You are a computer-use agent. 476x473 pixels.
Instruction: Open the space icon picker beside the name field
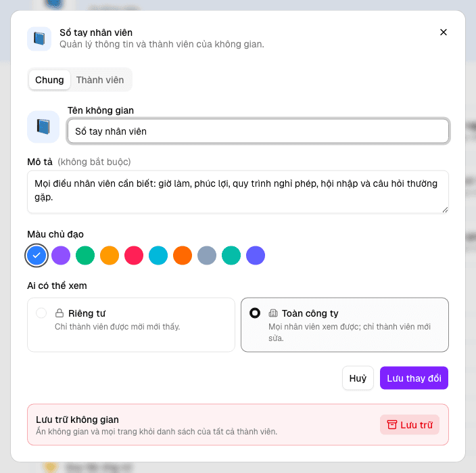(43, 127)
